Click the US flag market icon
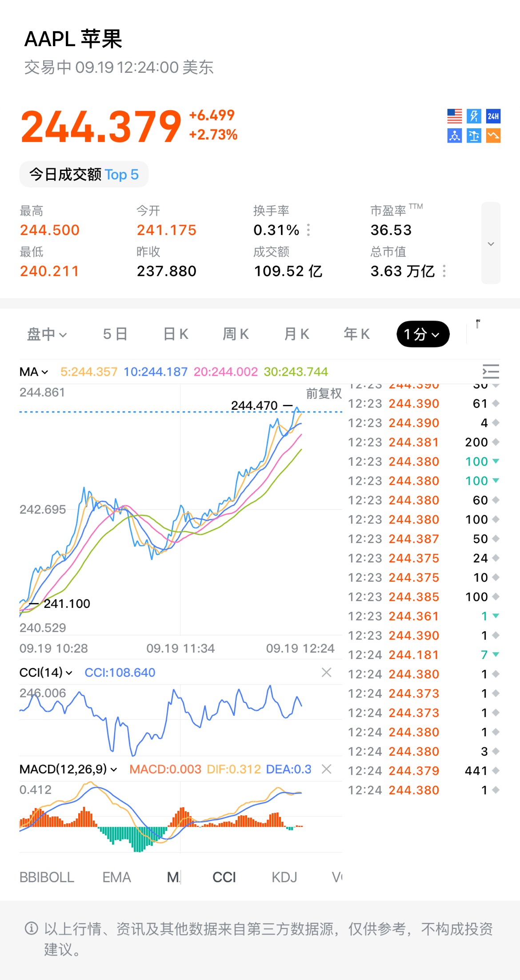This screenshot has height=980, width=520. coord(454,116)
